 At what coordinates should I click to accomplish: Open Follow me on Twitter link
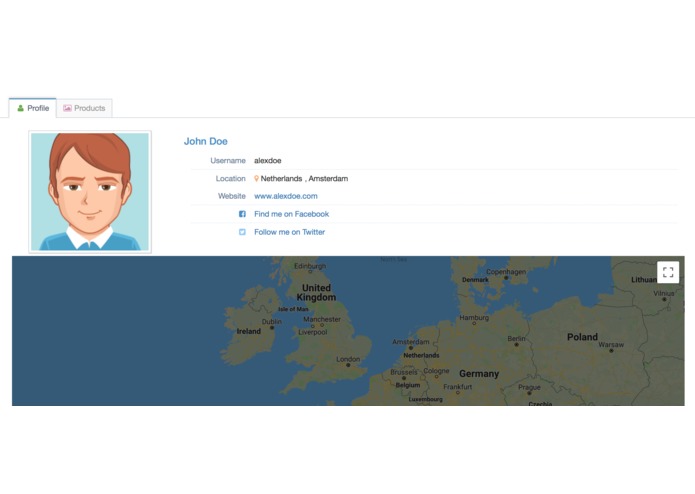pos(289,232)
